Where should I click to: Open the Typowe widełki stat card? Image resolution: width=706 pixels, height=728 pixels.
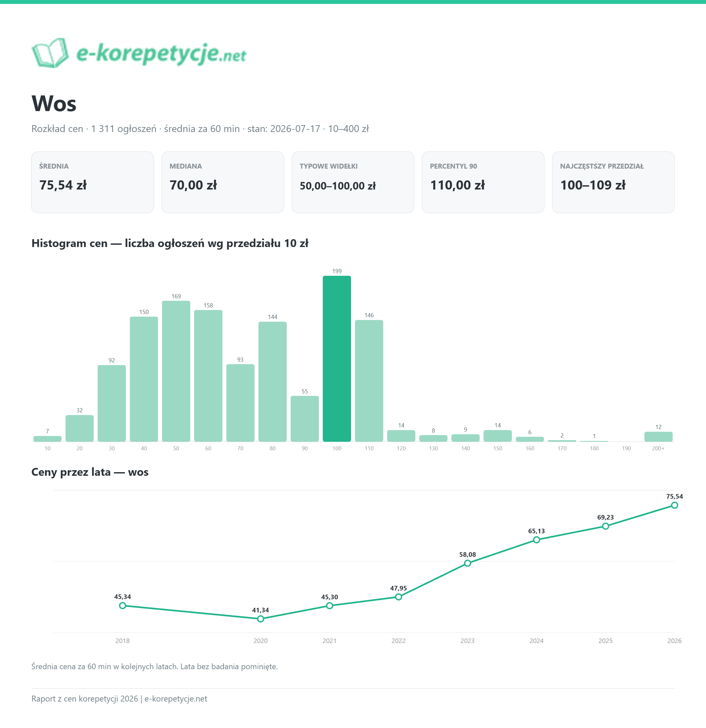(x=353, y=182)
